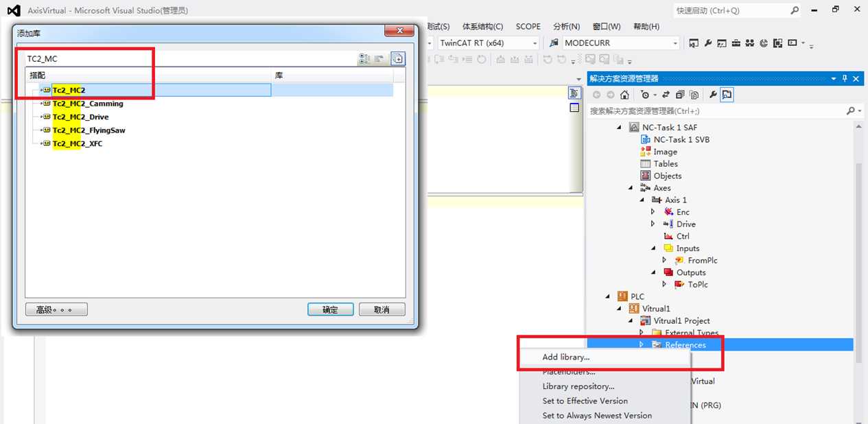
Task: Choose Set to Always Newest Version
Action: (x=597, y=415)
